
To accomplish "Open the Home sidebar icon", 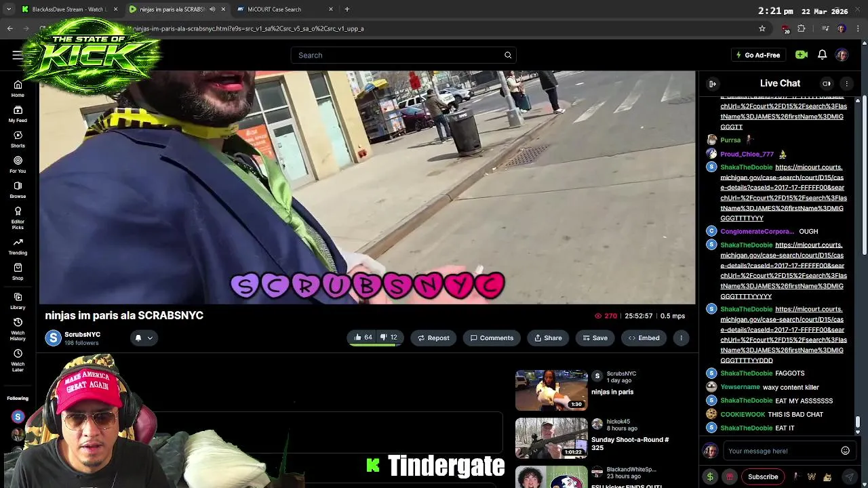I will [x=18, y=88].
